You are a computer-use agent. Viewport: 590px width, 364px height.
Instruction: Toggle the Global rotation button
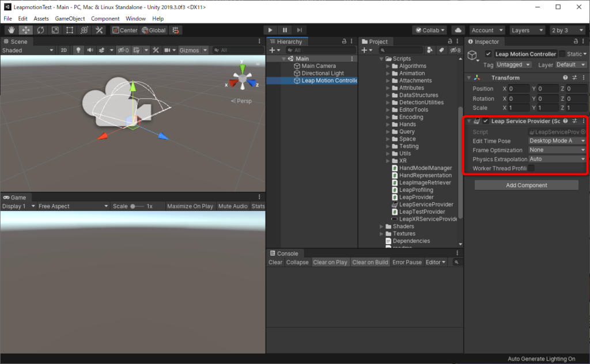[x=153, y=30]
